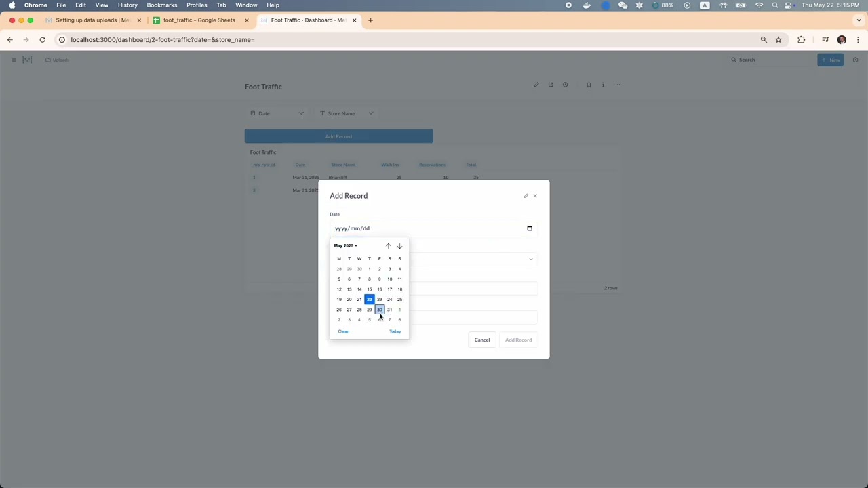
Task: Toggle Metabase sidebar hamburger icon
Action: (14, 60)
